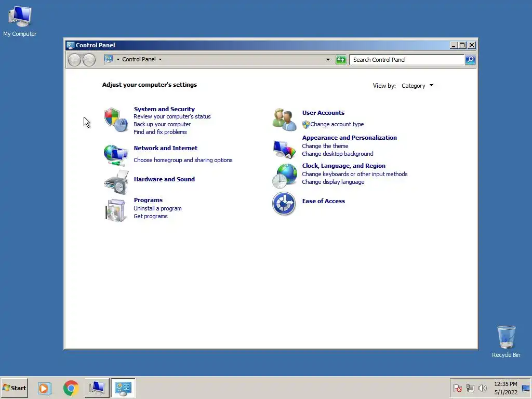
Task: Launch Media Player from the taskbar
Action: 44,388
